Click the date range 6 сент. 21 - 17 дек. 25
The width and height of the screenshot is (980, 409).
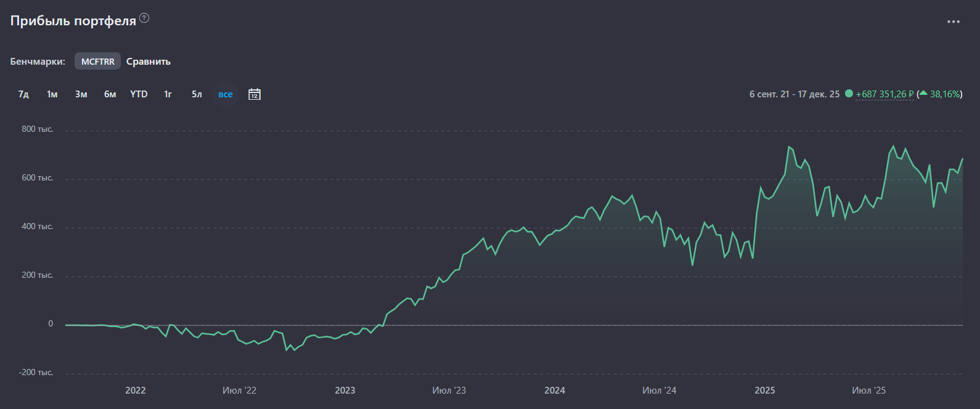[x=794, y=94]
